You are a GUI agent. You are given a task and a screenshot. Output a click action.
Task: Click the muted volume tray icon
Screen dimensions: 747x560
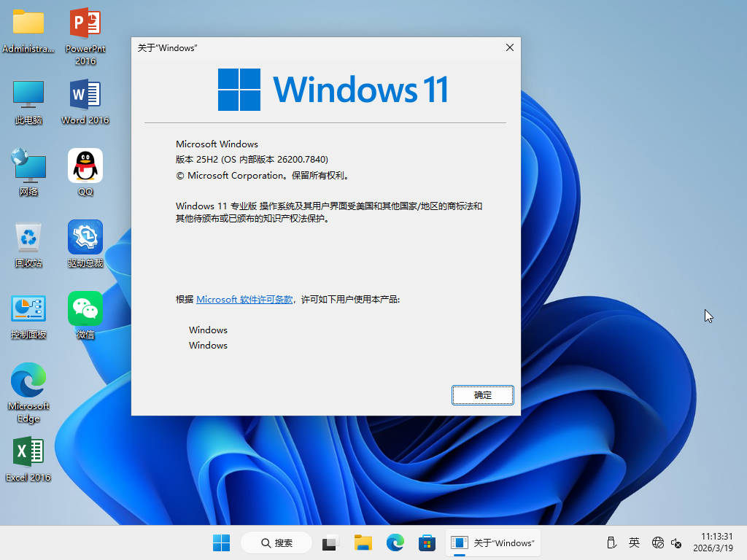click(x=676, y=542)
